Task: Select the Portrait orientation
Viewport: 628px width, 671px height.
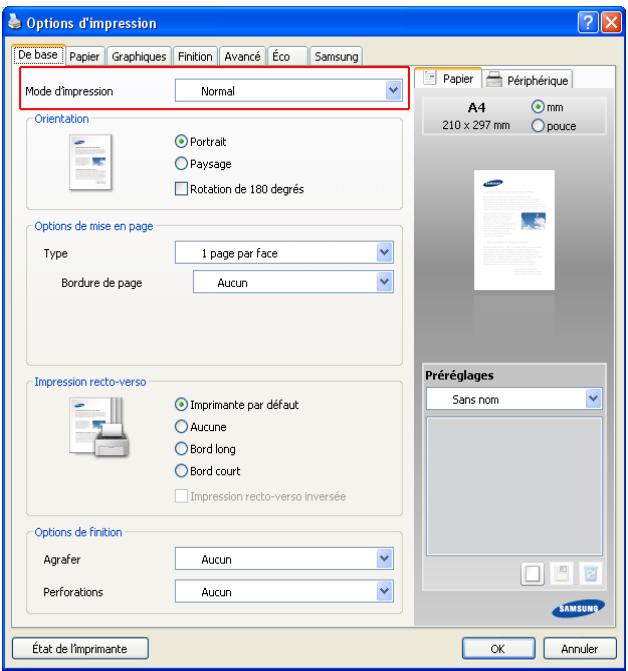Action: (200, 141)
